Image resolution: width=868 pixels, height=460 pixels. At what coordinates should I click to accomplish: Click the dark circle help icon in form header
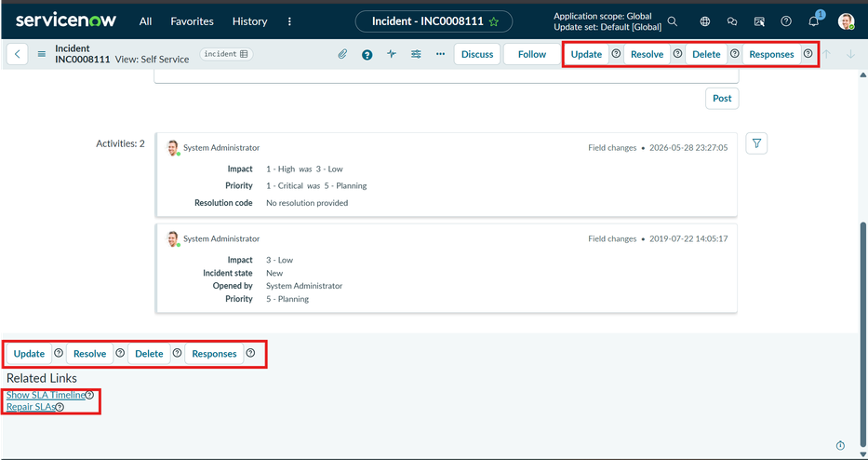tap(367, 55)
